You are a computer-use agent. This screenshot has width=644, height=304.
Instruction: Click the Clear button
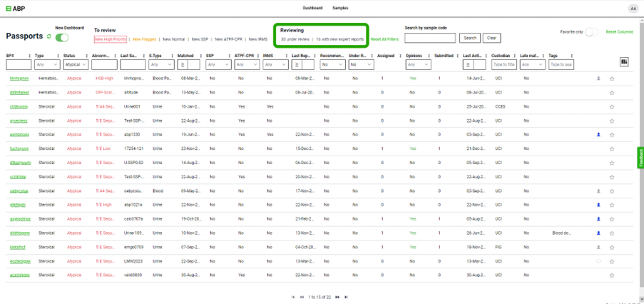point(491,39)
